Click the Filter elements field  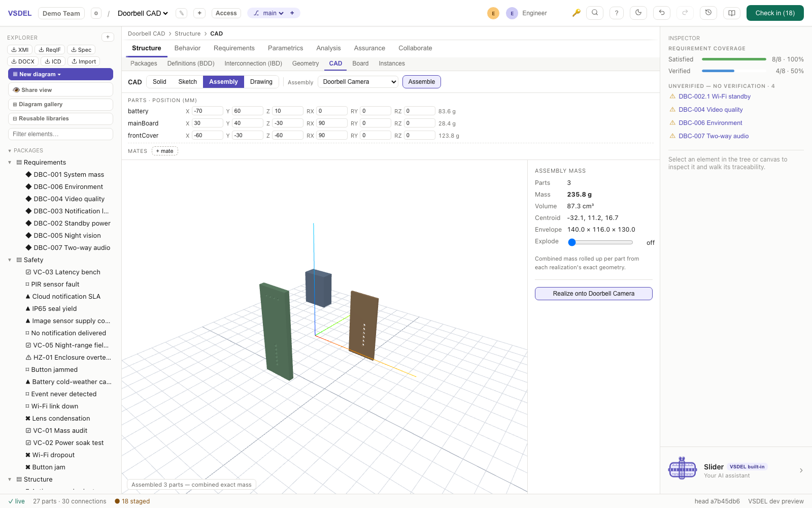(x=60, y=134)
